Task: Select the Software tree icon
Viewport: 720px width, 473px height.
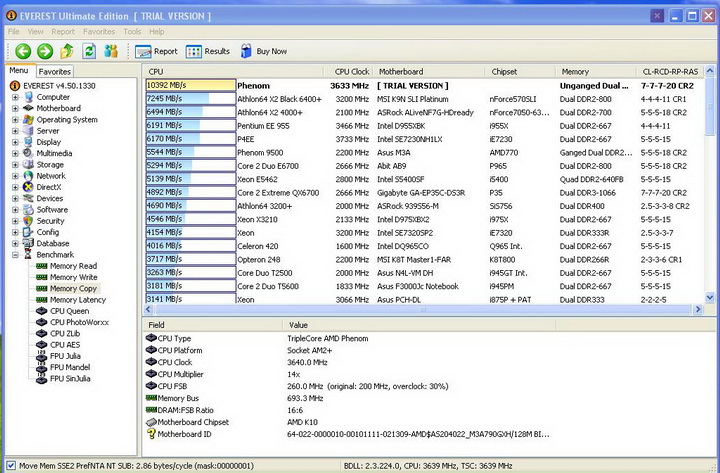Action: [28, 209]
